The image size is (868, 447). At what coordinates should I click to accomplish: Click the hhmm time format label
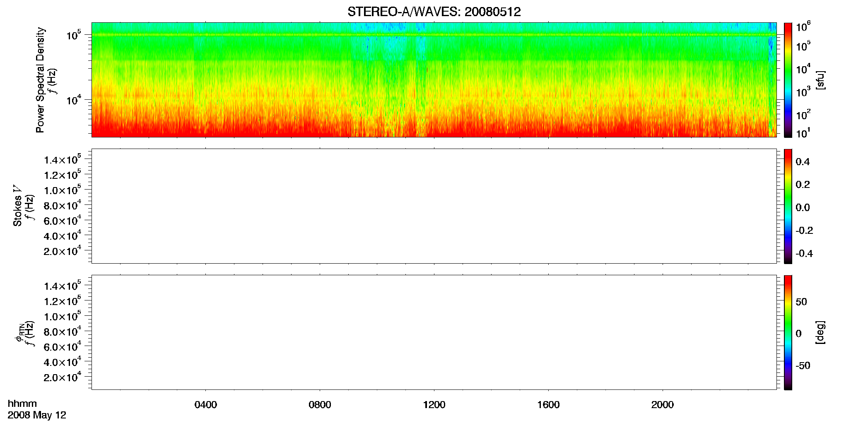22,404
